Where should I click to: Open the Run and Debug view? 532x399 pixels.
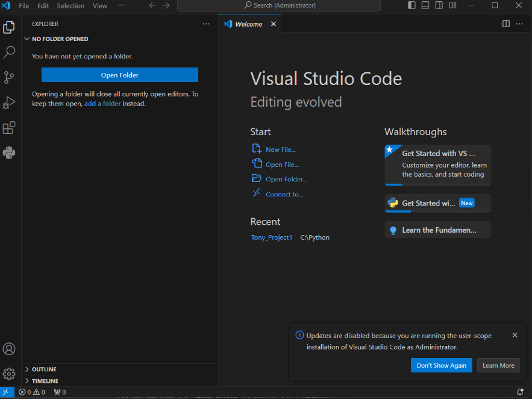click(x=9, y=102)
